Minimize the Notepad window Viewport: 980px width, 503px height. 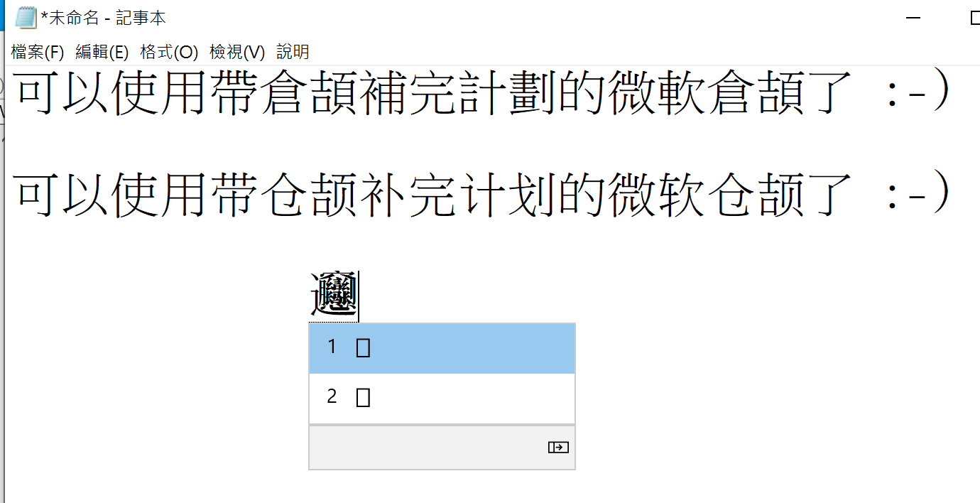[x=914, y=18]
